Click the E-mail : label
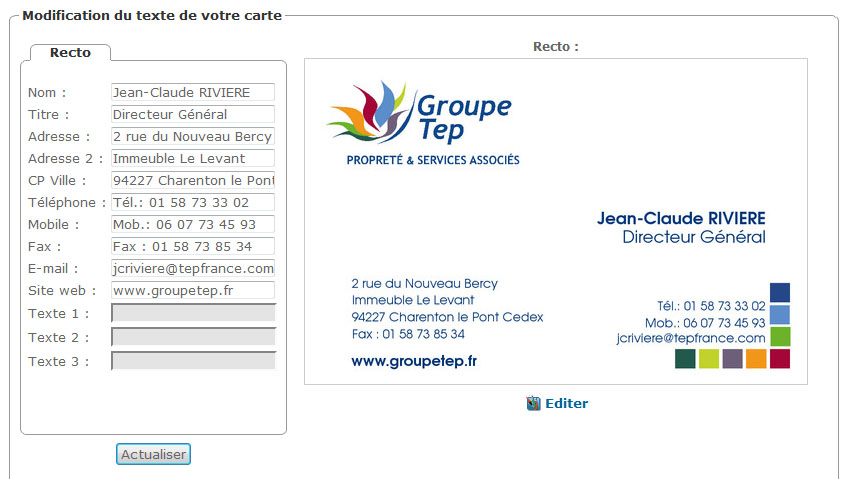 pos(53,269)
